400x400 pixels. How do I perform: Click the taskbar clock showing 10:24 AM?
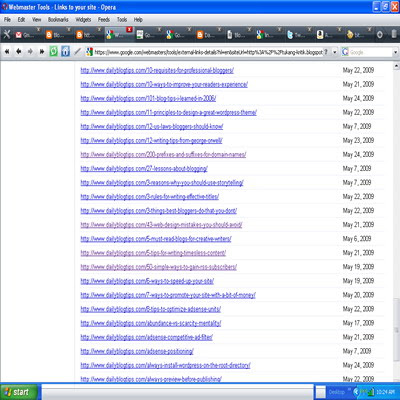385,392
